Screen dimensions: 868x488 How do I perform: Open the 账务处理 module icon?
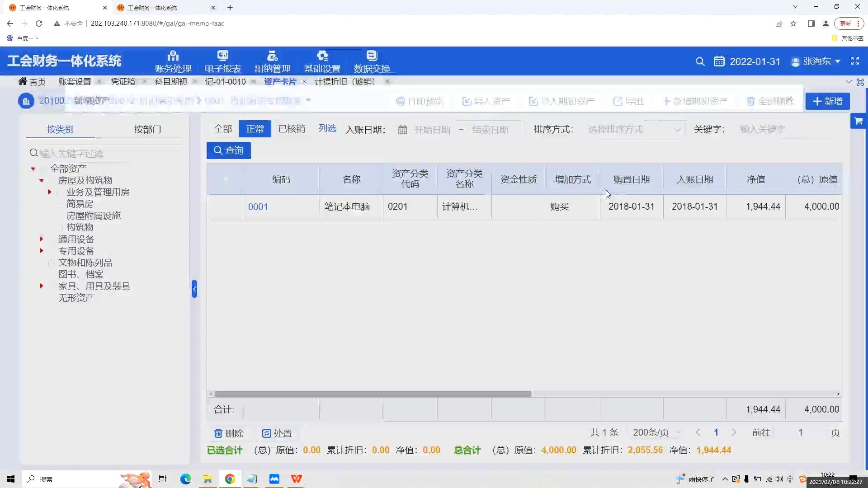(173, 56)
